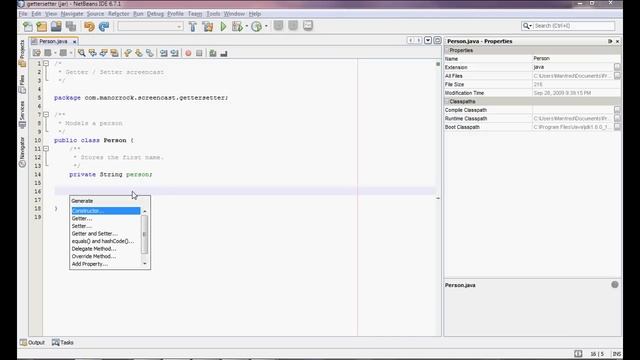
Task: Click the Search (Ctrl+I) input field
Action: (574, 26)
